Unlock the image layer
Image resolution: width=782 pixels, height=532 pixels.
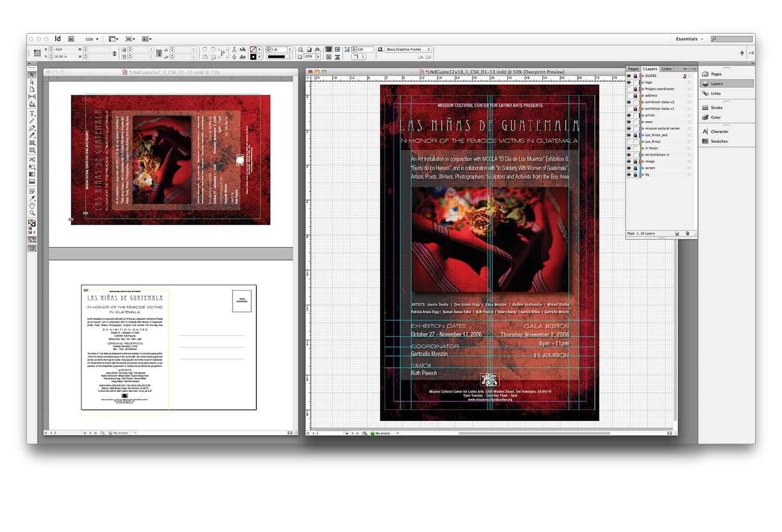tap(636, 162)
